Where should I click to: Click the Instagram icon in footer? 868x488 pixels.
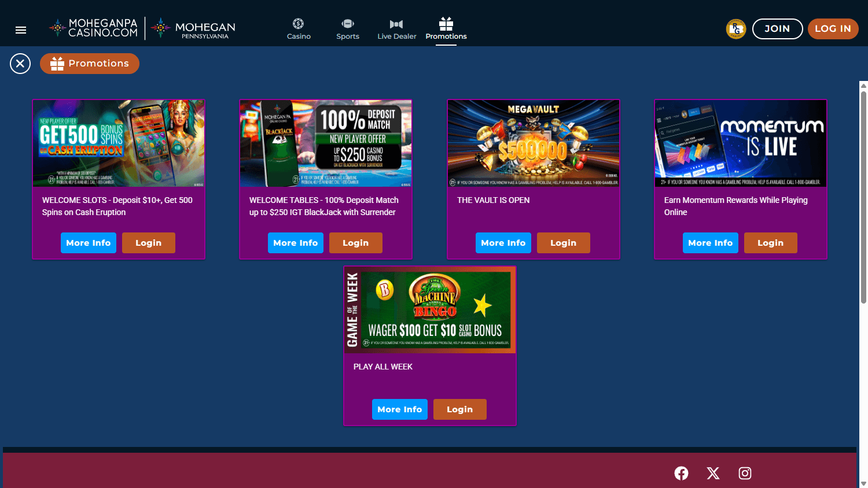pos(745,473)
